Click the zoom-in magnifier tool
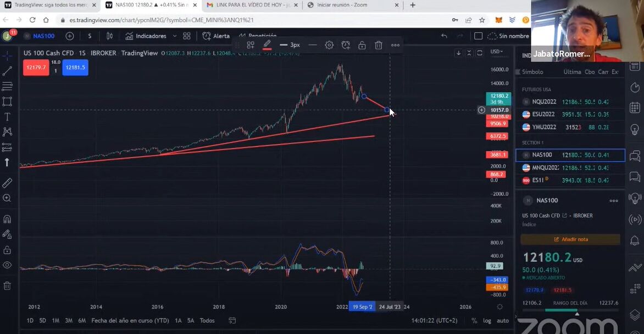 tap(7, 198)
